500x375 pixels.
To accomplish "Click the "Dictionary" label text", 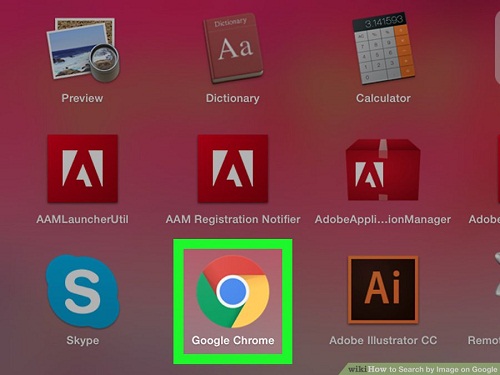I will click(x=233, y=98).
